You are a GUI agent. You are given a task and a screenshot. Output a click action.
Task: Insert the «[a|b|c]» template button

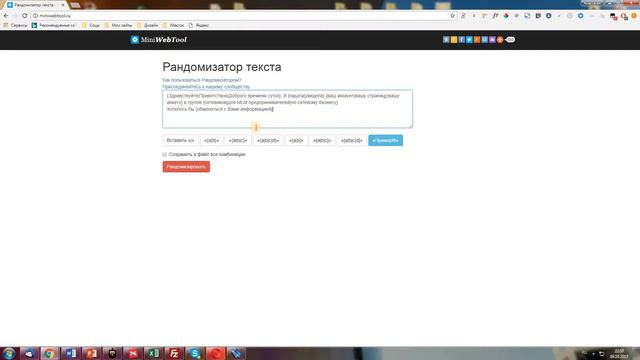tap(322, 140)
